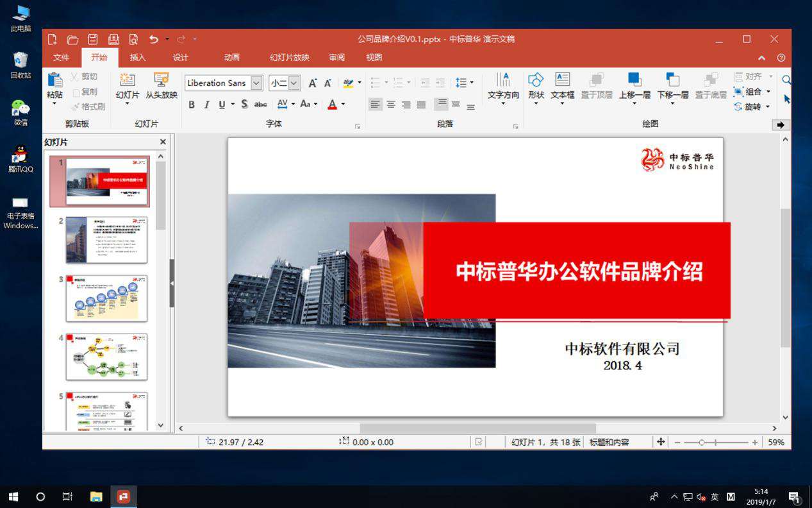812x508 pixels.
Task: Open the font color A red swatch
Action: [332, 104]
